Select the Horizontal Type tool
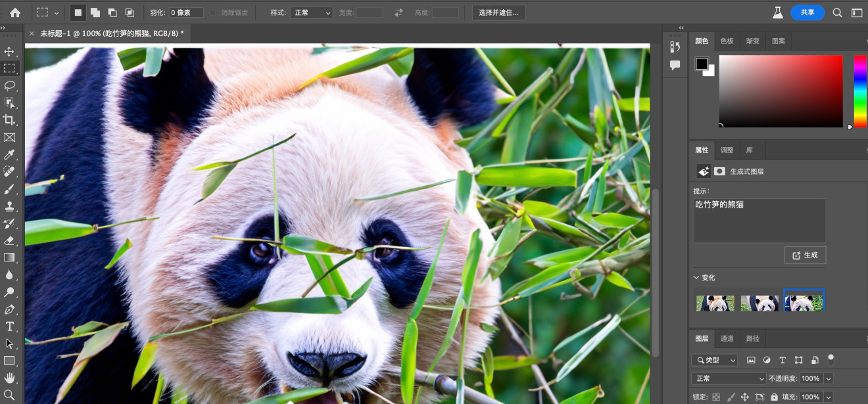 click(9, 326)
